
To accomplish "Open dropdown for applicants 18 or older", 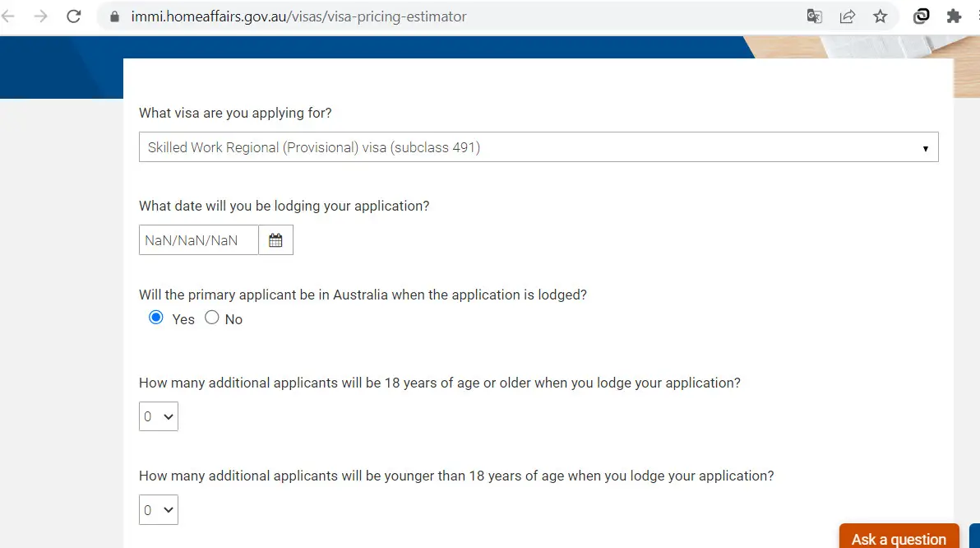I will pos(159,416).
